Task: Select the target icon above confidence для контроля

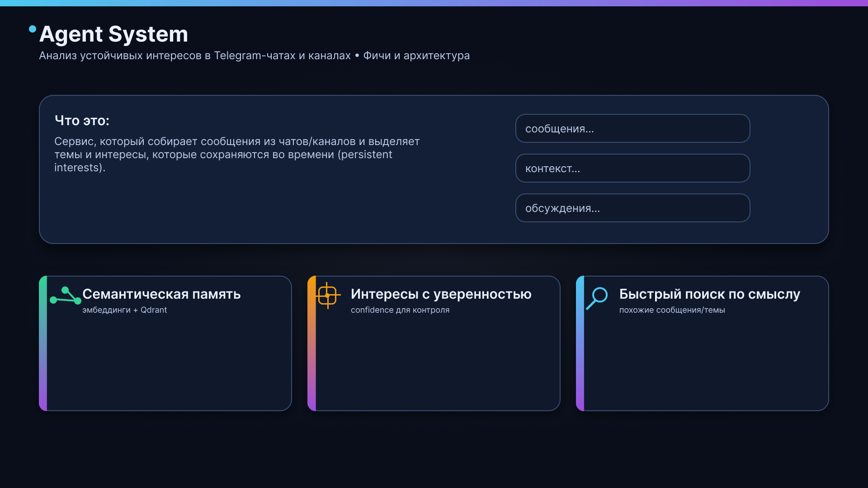Action: 328,296
